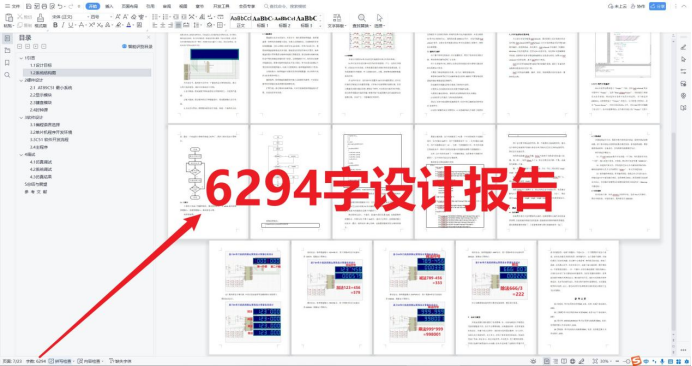Select the 3.4主程序 outline entry
Viewport: 692px width, 366px height.
39,147
